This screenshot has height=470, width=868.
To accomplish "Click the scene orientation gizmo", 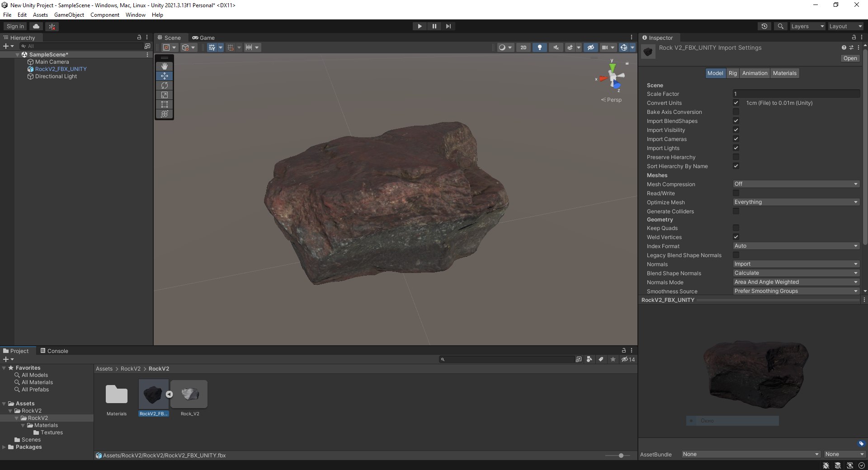I will click(613, 77).
